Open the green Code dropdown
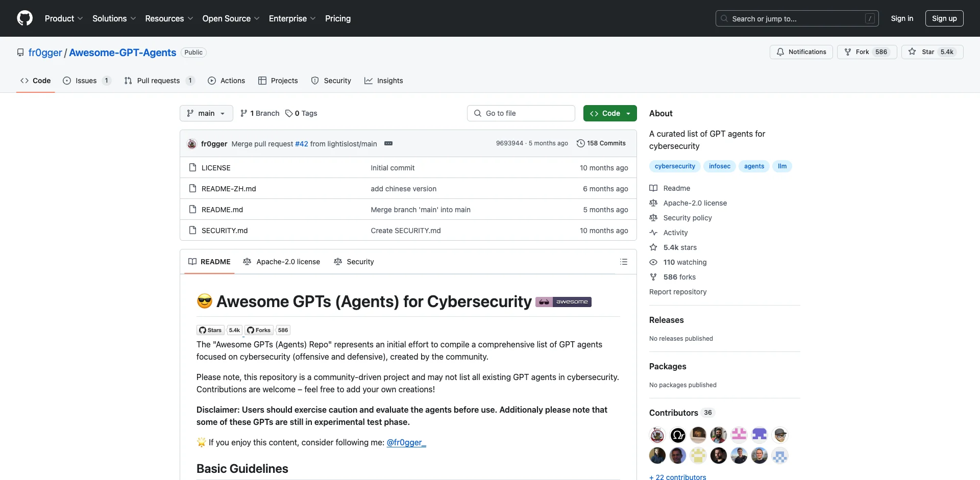This screenshot has width=980, height=480. [610, 113]
